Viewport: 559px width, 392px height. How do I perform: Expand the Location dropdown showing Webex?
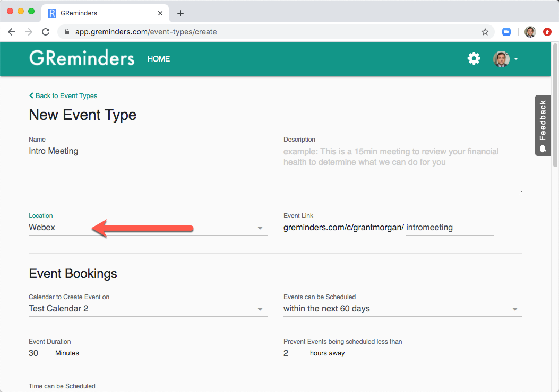pos(260,227)
